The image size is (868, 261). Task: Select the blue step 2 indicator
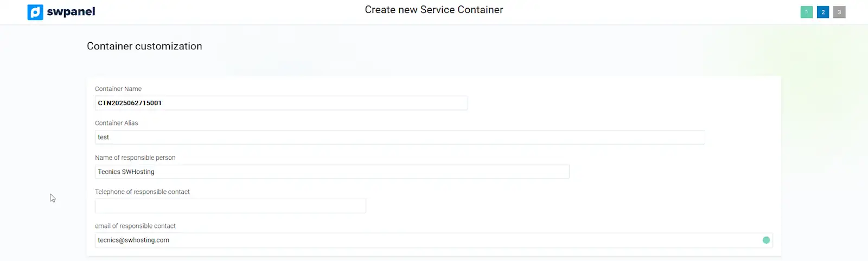coord(822,12)
